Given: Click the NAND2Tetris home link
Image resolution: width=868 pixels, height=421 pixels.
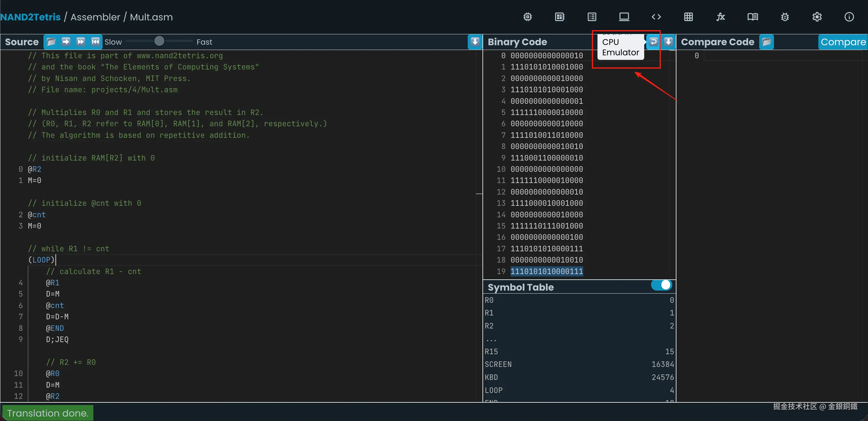Looking at the screenshot, I should pos(30,17).
